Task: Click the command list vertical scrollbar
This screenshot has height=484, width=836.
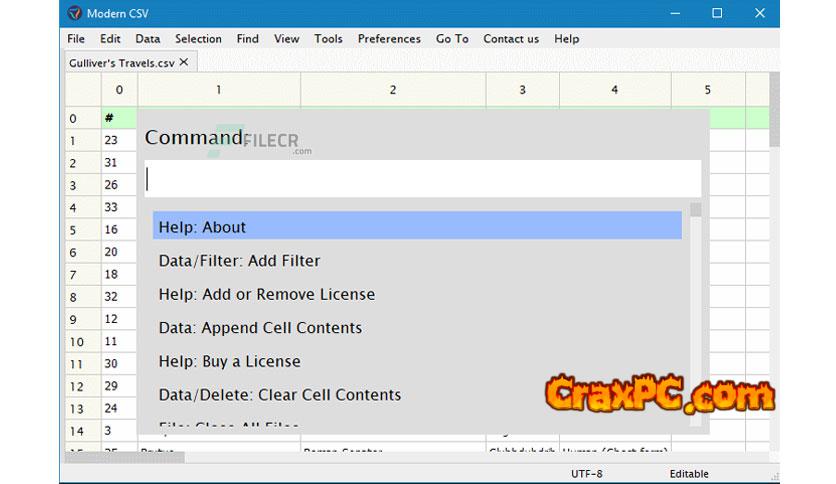Action: tap(696, 300)
